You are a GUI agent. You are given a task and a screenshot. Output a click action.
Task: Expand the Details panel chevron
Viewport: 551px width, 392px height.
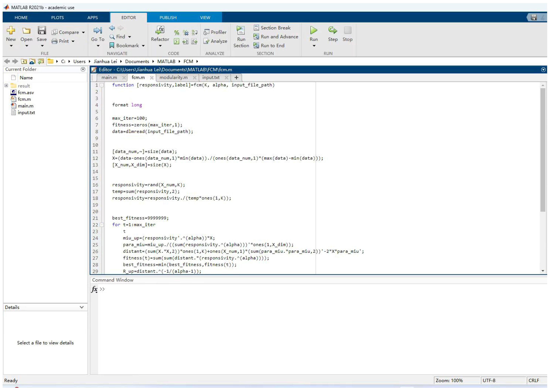tap(82, 307)
